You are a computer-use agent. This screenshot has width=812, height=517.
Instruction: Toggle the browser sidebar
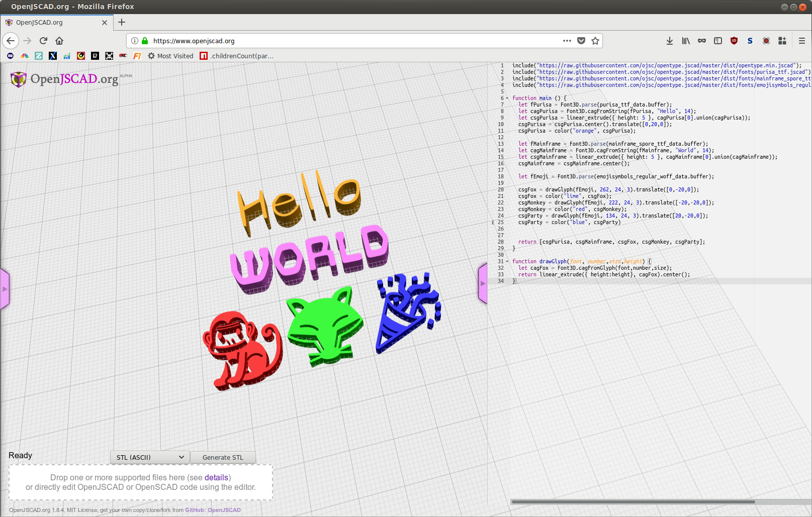point(718,41)
